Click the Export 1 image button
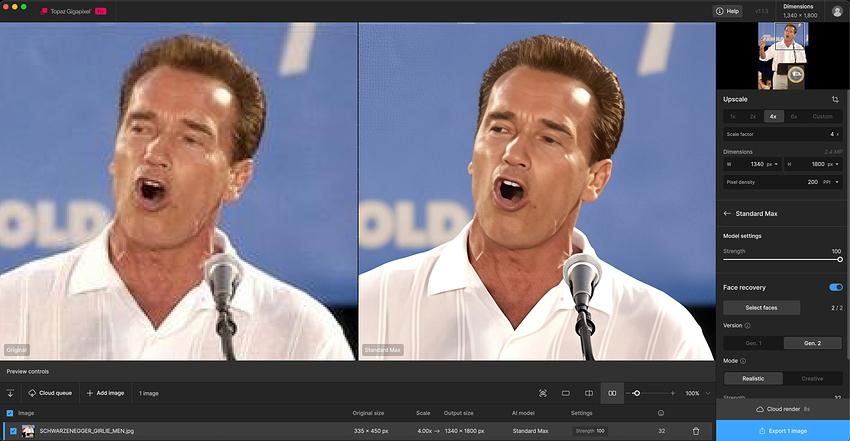 point(782,431)
